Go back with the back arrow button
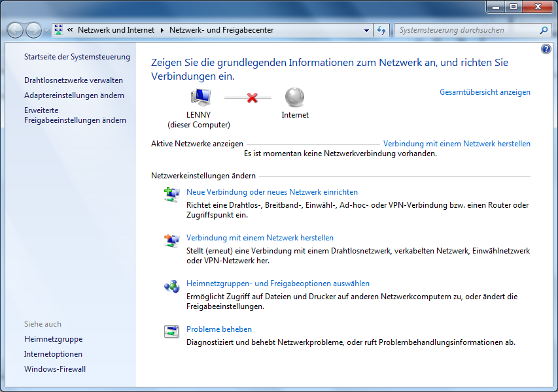The height and width of the screenshot is (392, 558). point(15,30)
